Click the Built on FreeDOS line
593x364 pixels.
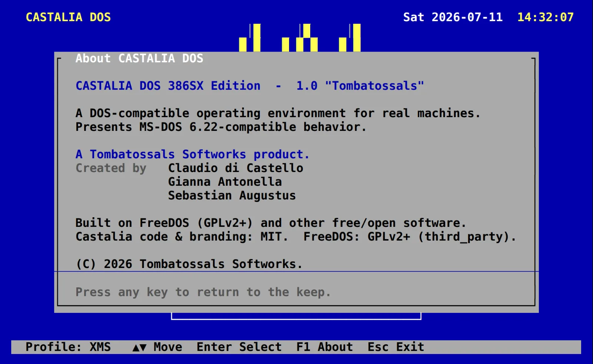tap(271, 223)
